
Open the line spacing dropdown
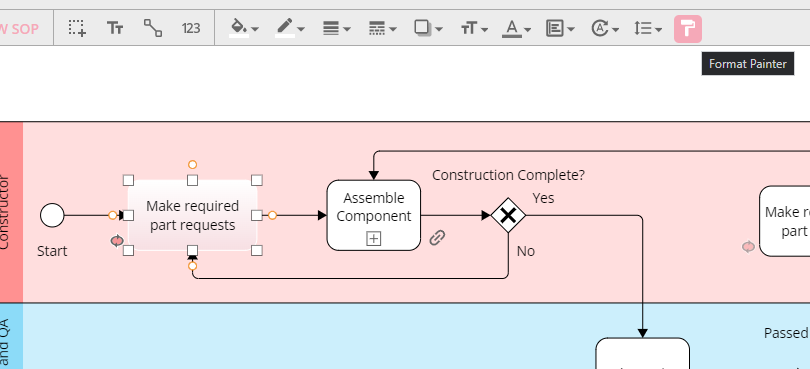pyautogui.click(x=648, y=28)
